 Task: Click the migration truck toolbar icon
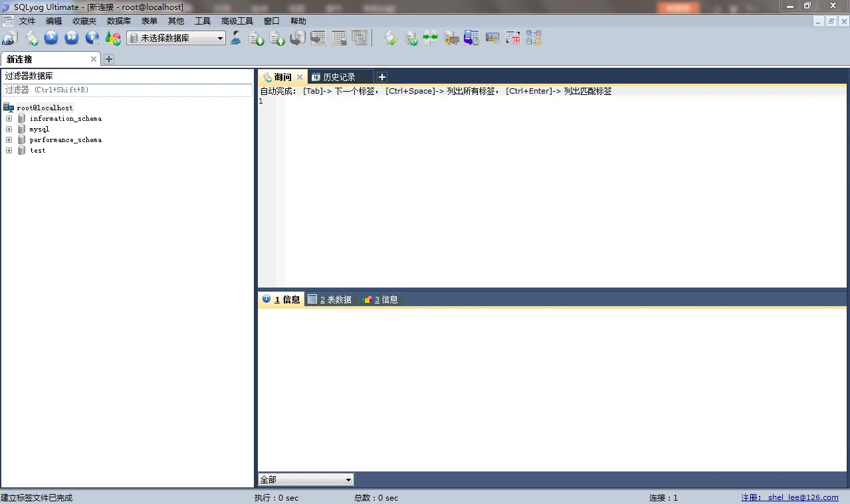click(451, 38)
